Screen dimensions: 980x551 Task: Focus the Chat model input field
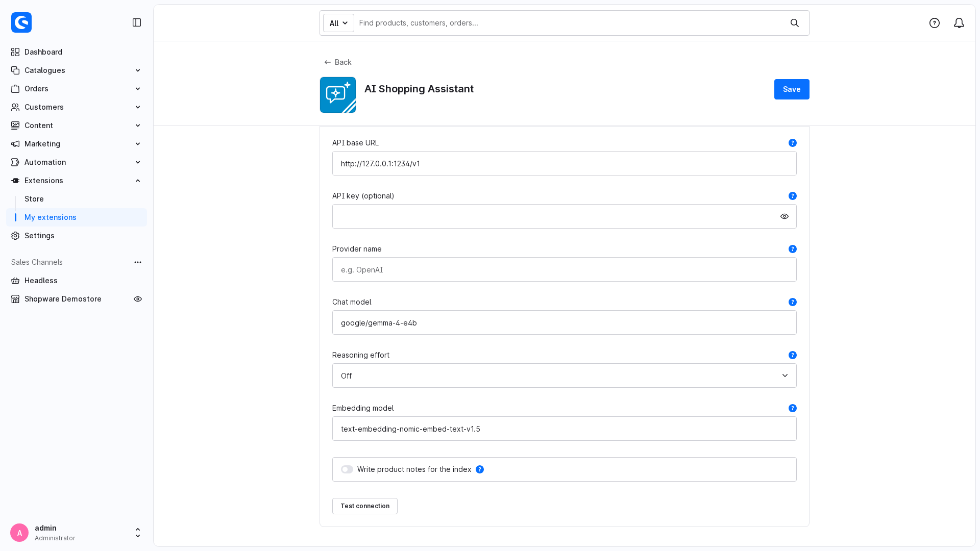tap(565, 322)
